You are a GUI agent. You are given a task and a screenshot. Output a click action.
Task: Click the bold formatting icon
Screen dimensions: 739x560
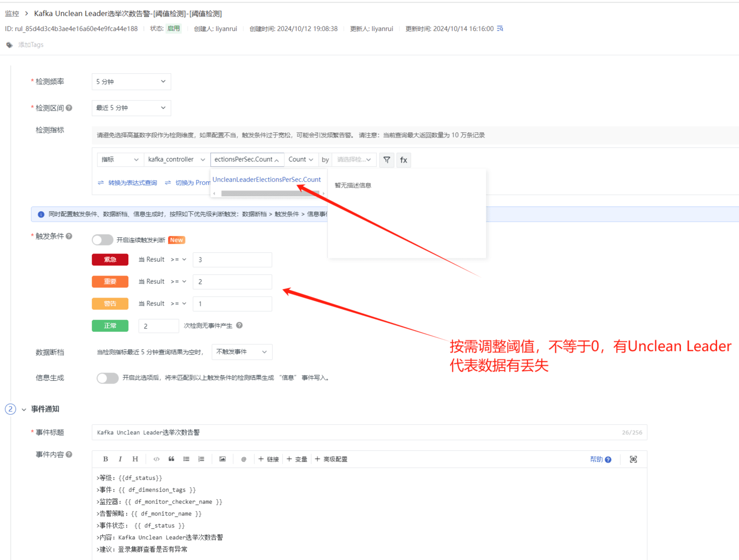105,459
